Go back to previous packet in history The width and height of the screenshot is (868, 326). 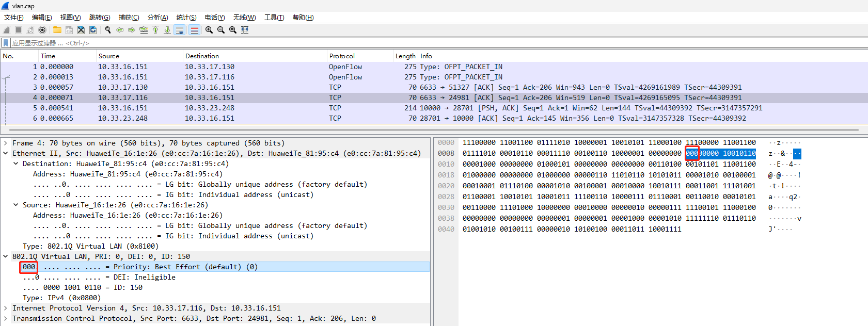pyautogui.click(x=120, y=30)
